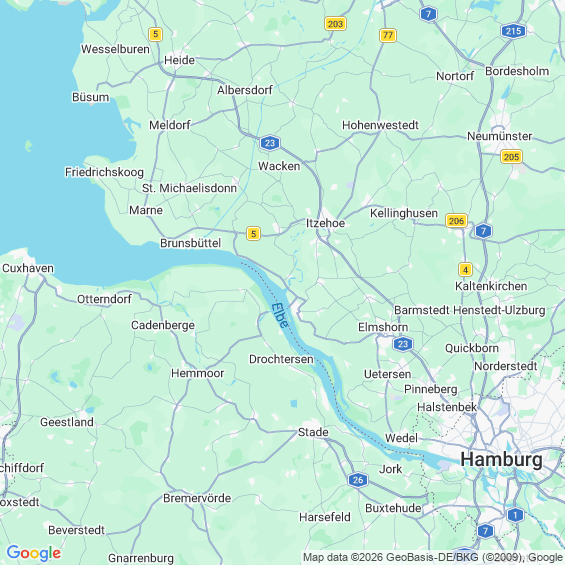Click the yellow 77 road shield
This screenshot has height=565, width=565.
[388, 35]
